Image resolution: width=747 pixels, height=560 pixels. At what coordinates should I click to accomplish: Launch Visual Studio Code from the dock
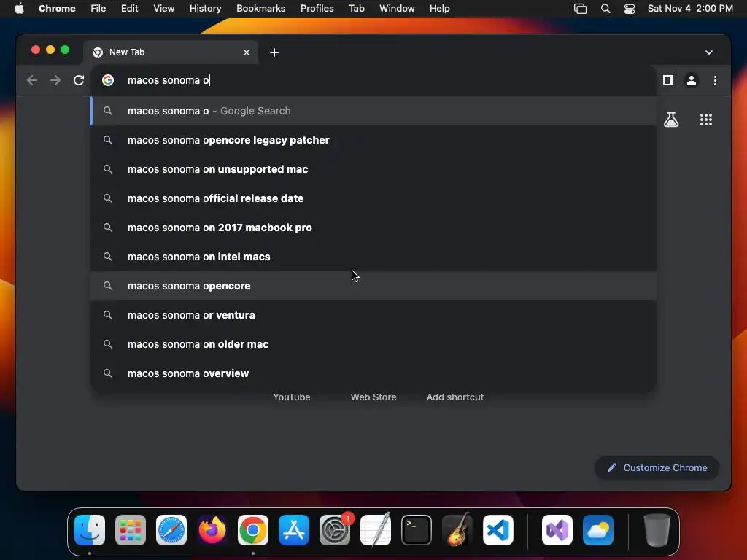(x=498, y=530)
